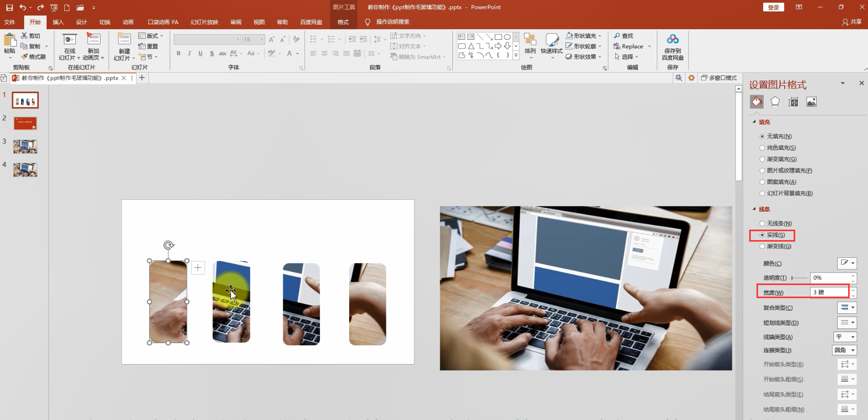The image size is (868, 420).
Task: Click the plus layout button beside selected picture
Action: point(198,268)
